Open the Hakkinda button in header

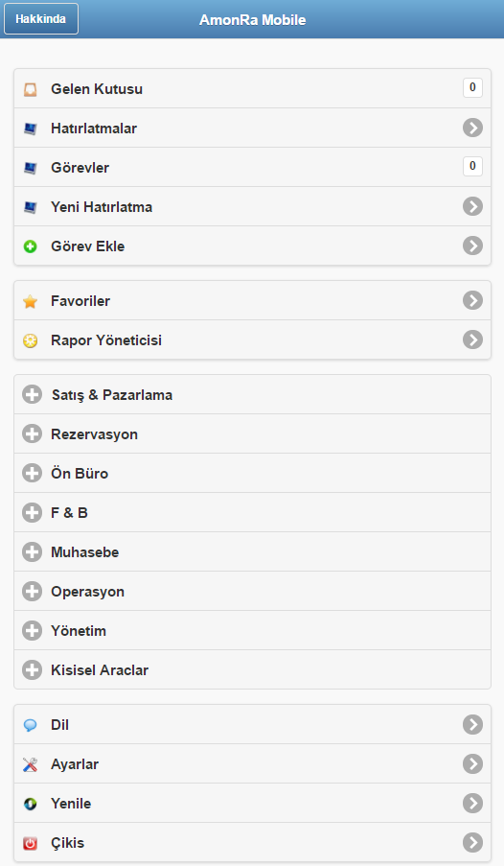coord(41,19)
